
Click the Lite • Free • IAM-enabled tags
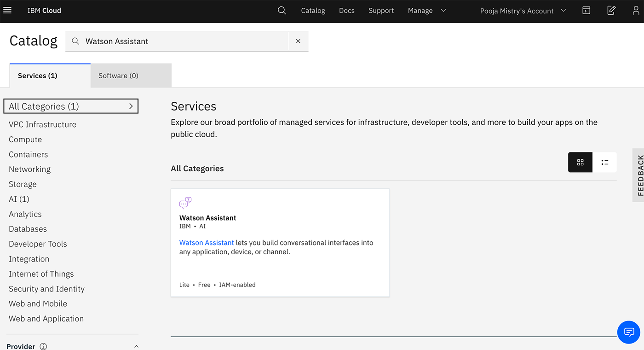click(217, 285)
